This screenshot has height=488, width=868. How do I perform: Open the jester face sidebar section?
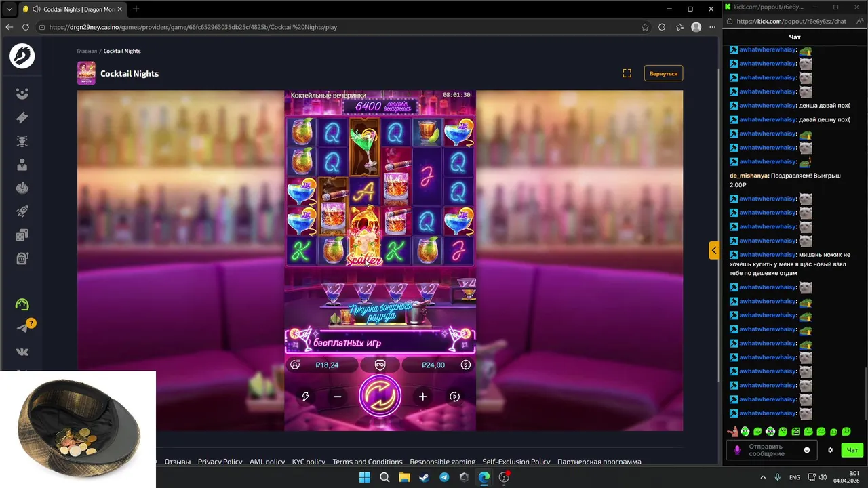point(22,94)
